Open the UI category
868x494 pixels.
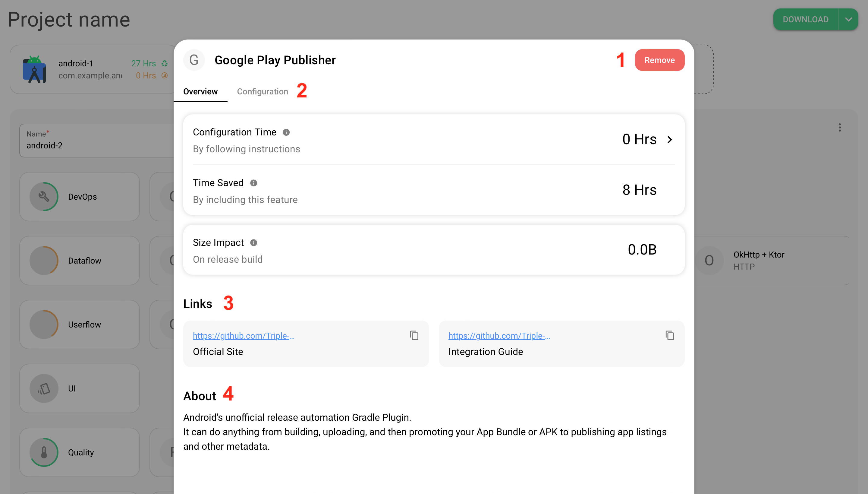[x=79, y=388]
